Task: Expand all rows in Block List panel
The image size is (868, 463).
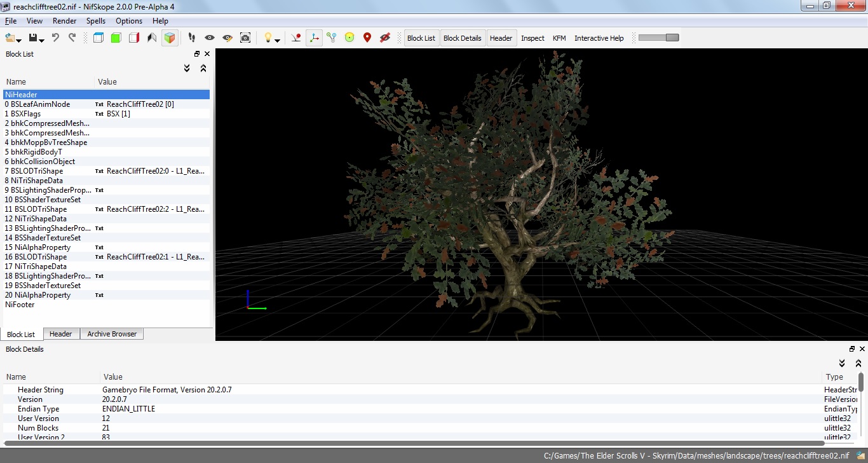Action: [187, 68]
